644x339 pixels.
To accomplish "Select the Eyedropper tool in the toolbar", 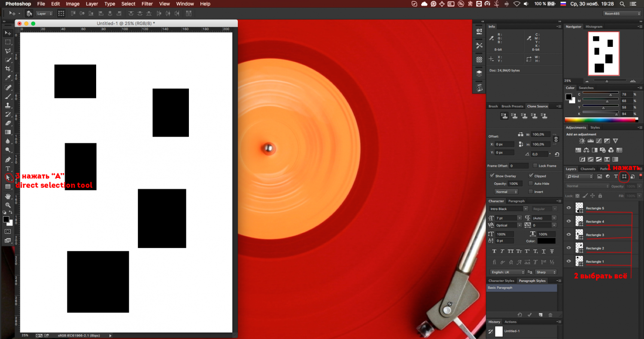I will 8,78.
